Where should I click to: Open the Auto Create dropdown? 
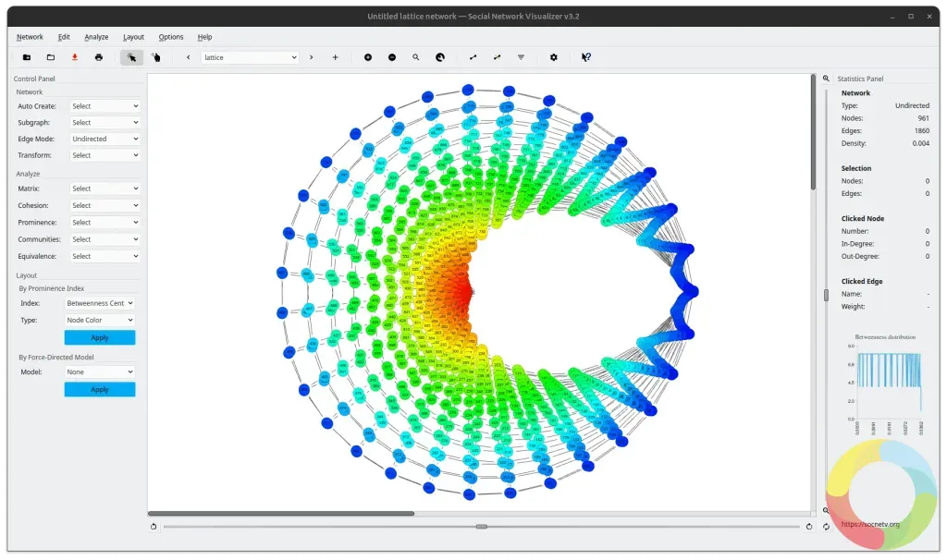[105, 106]
